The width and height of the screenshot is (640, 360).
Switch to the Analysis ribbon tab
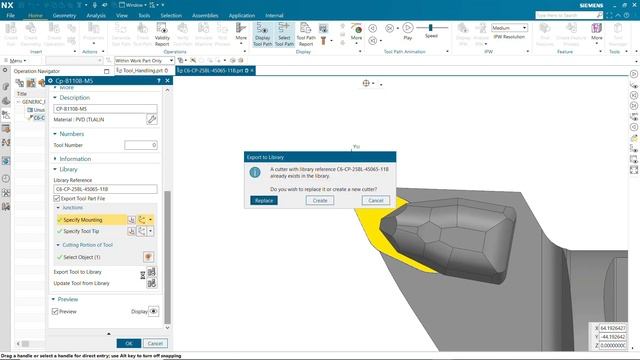click(x=96, y=16)
